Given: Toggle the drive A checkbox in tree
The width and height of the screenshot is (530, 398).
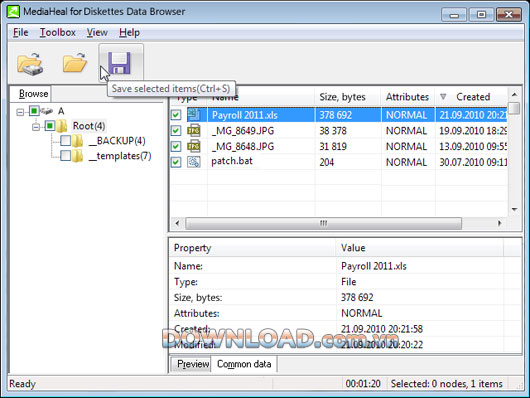Looking at the screenshot, I should click(x=34, y=111).
